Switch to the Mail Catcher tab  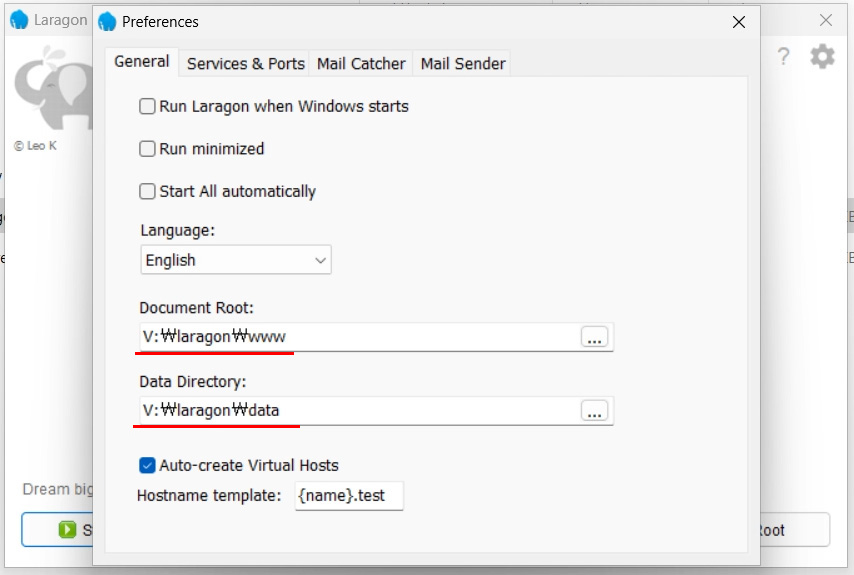361,64
